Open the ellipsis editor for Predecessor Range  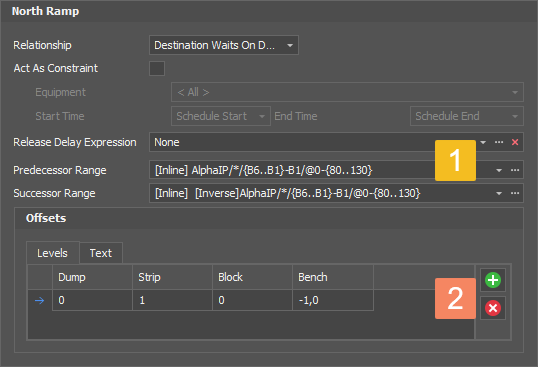click(x=515, y=170)
